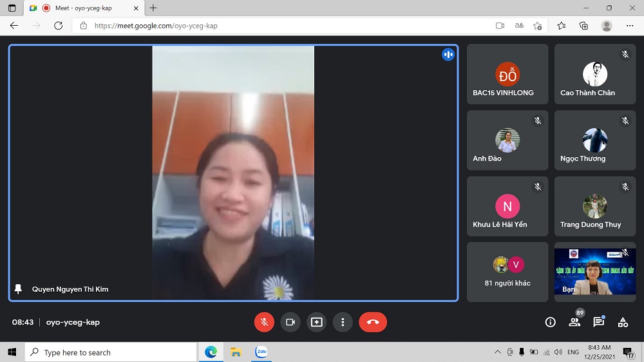The height and width of the screenshot is (362, 644).
Task: Open Zalo from the Windows taskbar
Action: [x=261, y=352]
